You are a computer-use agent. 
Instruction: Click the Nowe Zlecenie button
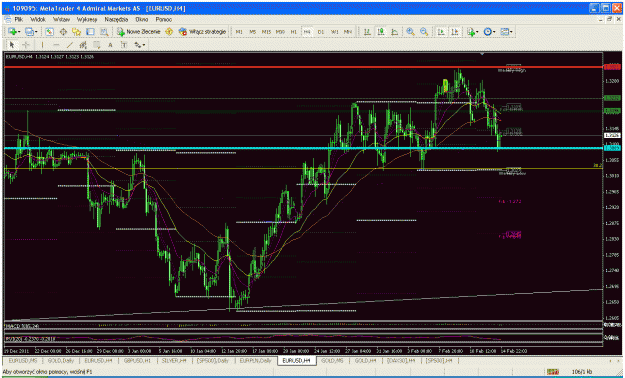pyautogui.click(x=139, y=32)
